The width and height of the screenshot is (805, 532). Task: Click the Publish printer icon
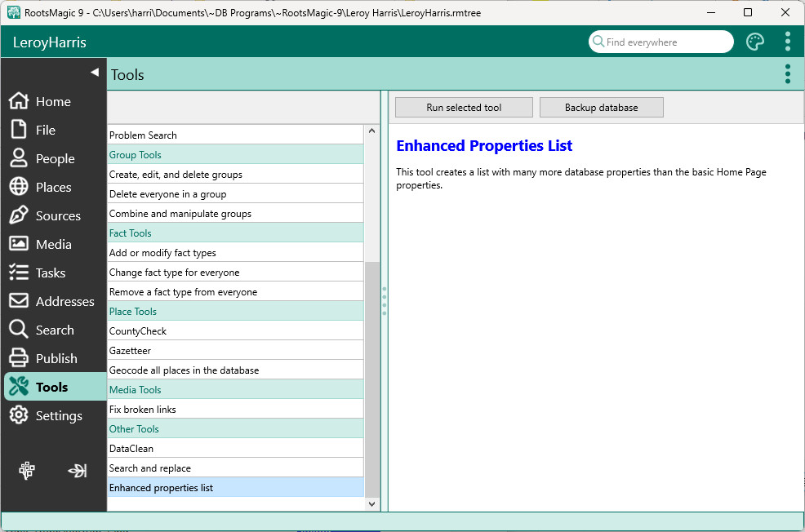pos(19,358)
